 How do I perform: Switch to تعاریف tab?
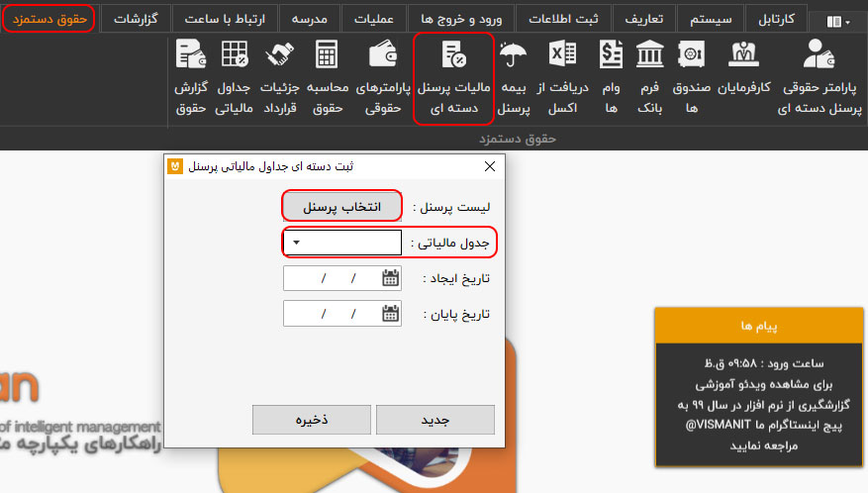point(643,19)
